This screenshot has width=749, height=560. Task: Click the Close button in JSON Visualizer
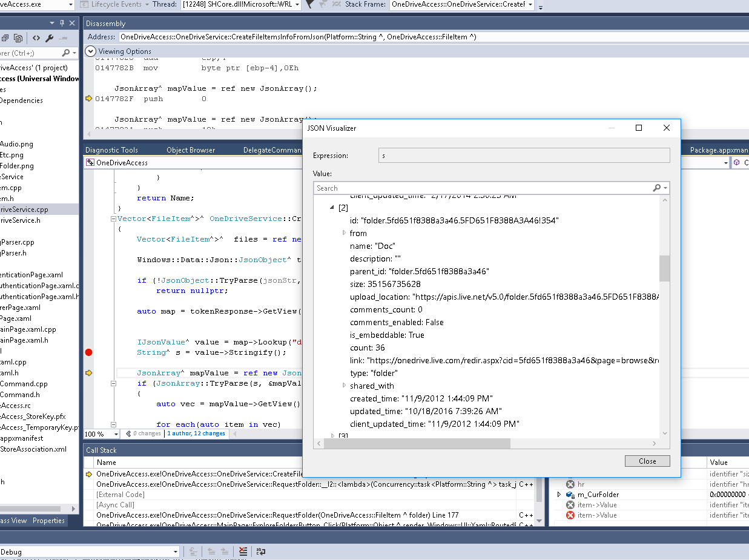[x=647, y=461]
